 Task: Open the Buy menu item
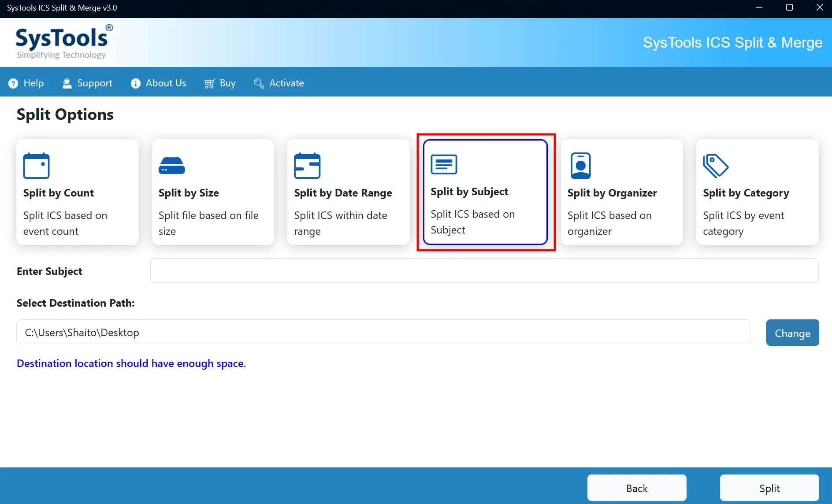(220, 83)
